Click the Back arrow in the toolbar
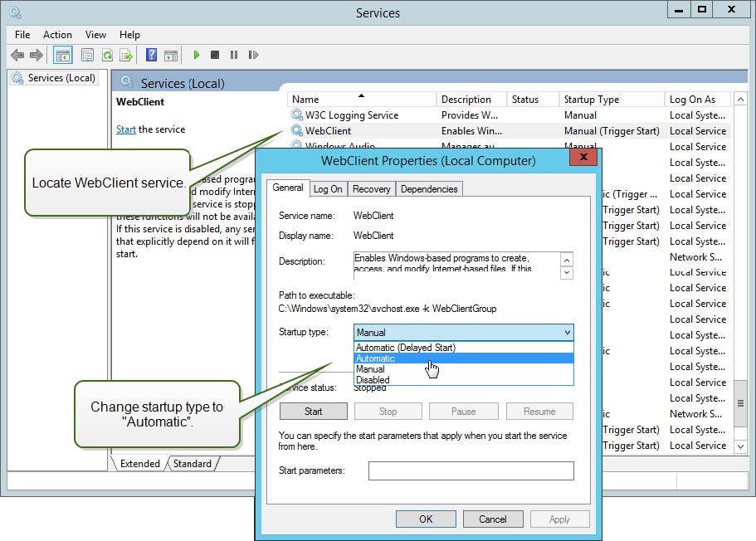 click(x=17, y=56)
